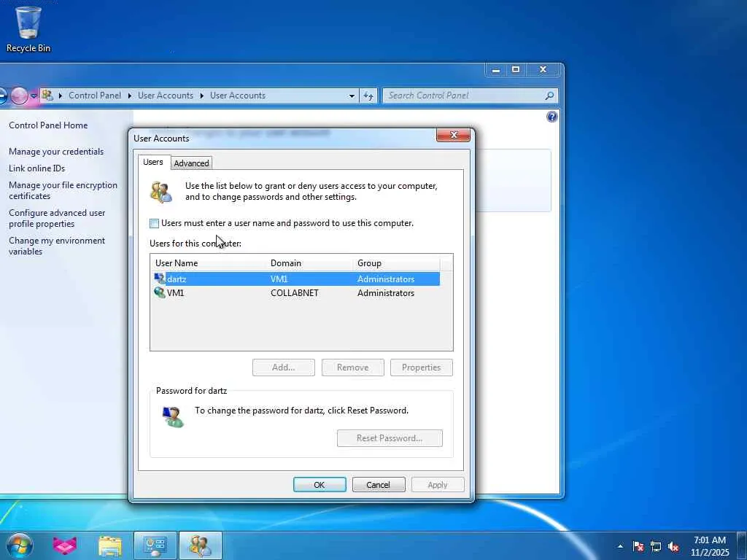This screenshot has height=560, width=747.
Task: Click the muted volume tray icon
Action: click(673, 546)
